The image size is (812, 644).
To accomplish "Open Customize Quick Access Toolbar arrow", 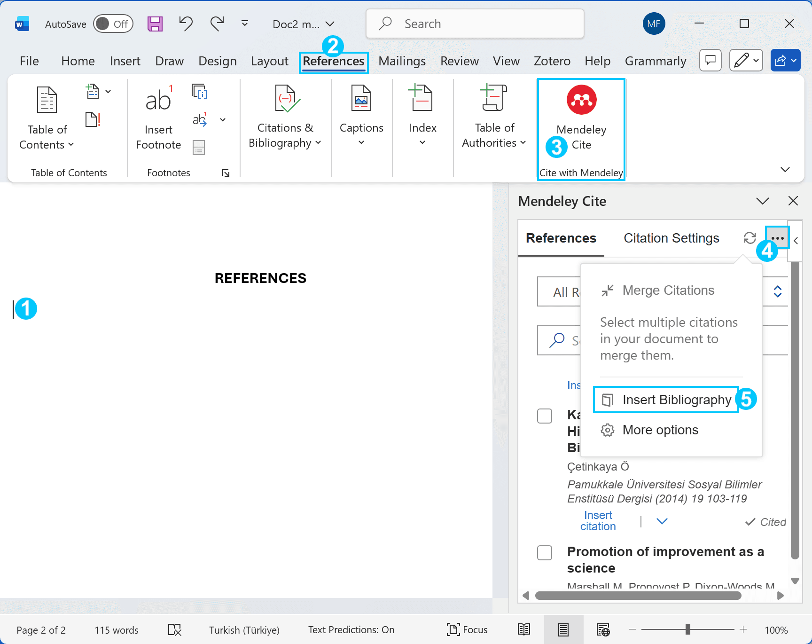I will tap(245, 24).
